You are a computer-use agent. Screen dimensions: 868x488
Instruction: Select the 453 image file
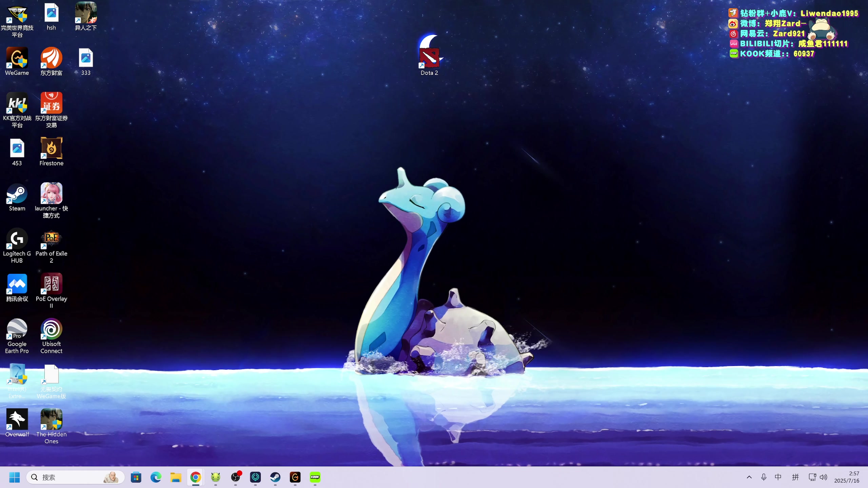click(17, 152)
